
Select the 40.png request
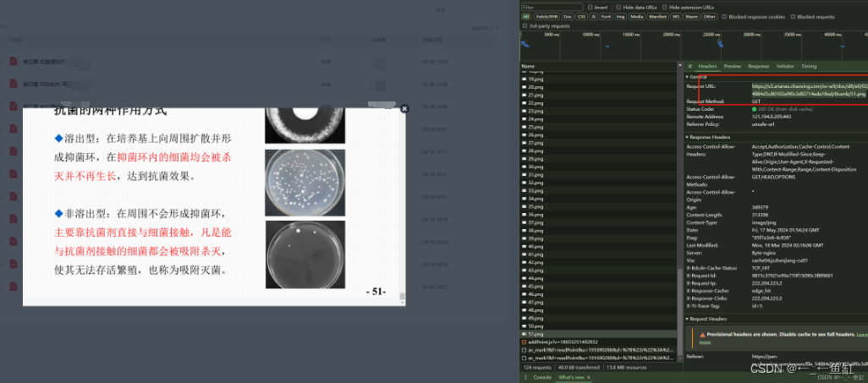[598, 246]
